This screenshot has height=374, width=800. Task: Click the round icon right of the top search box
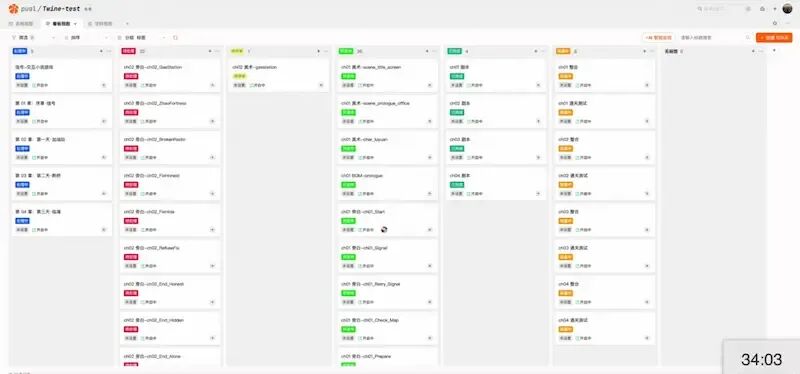pos(748,9)
